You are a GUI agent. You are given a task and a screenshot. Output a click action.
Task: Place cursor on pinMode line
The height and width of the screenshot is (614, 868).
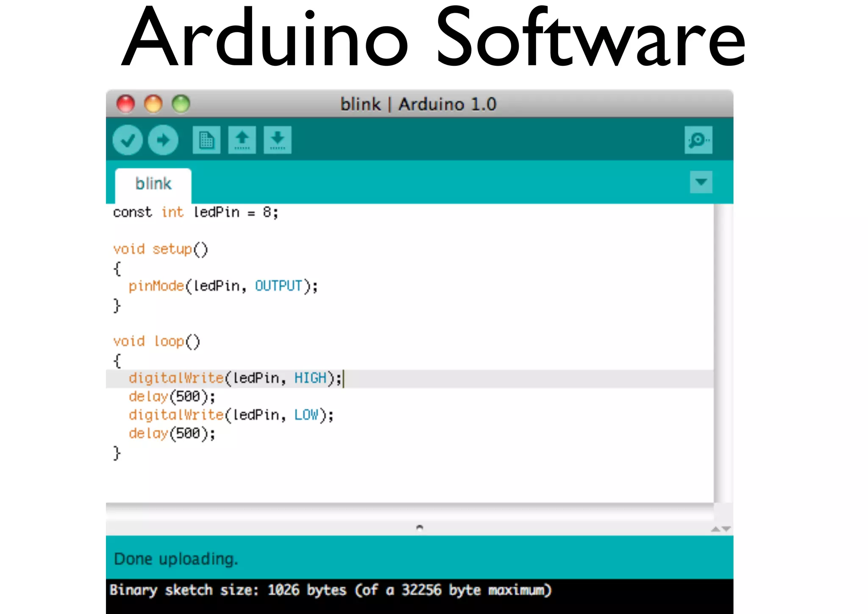223,286
